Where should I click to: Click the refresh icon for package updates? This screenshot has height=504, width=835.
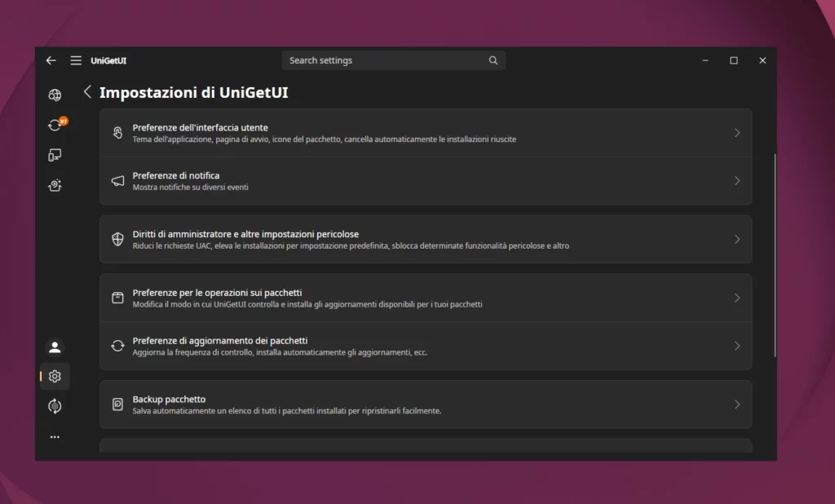pos(117,346)
